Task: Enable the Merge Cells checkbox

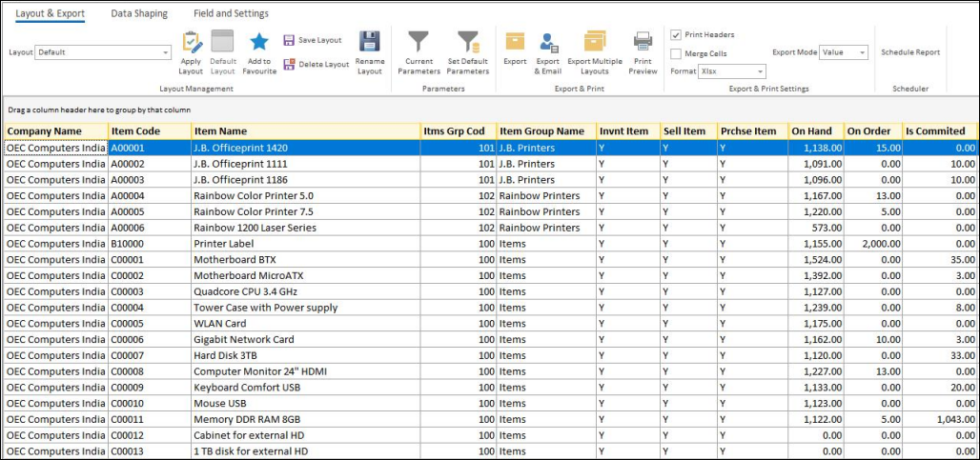Action: pyautogui.click(x=676, y=54)
